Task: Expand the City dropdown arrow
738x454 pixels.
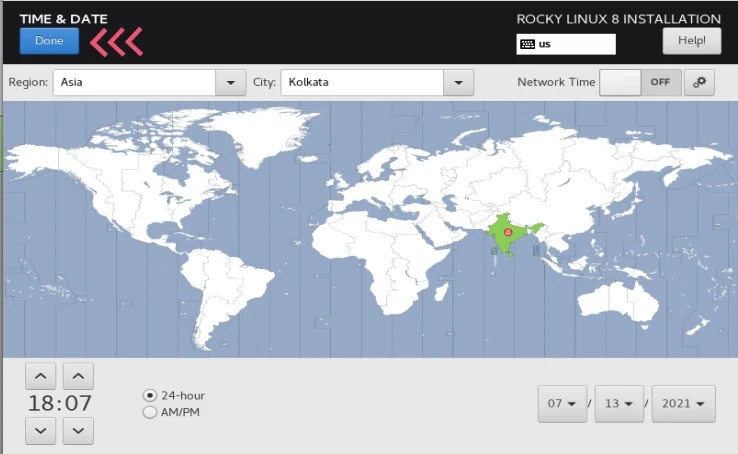Action: pyautogui.click(x=458, y=83)
